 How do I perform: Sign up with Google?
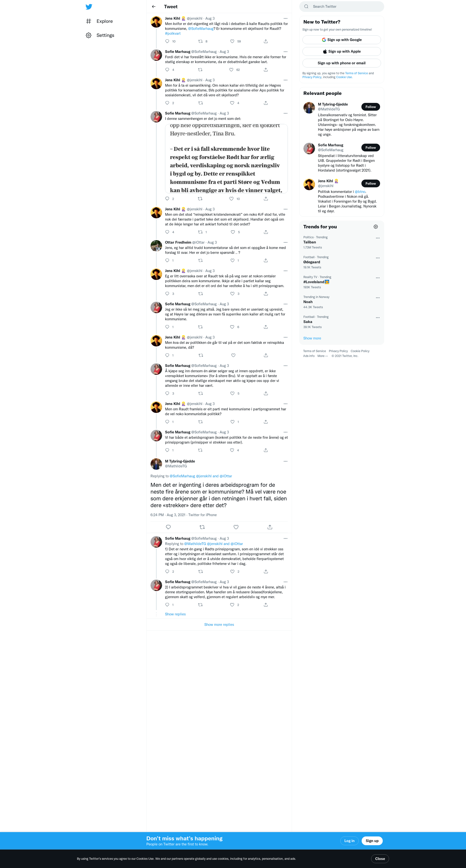point(342,40)
